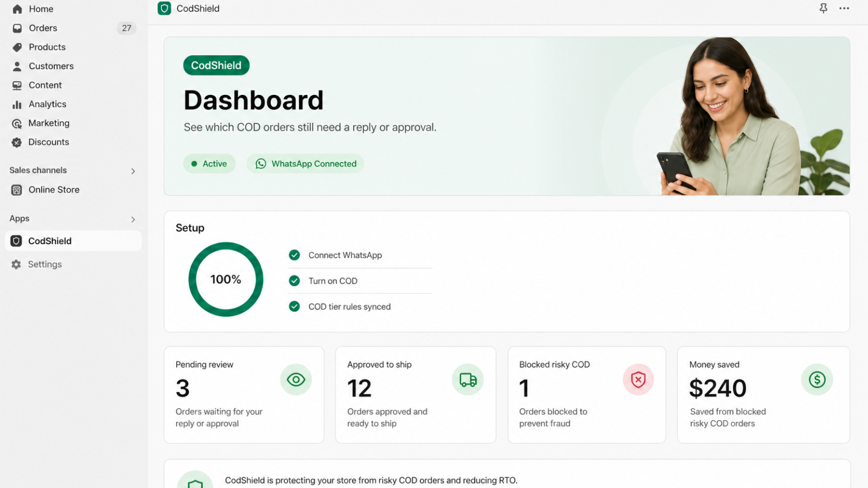Click the Home icon in sidebar

(x=17, y=9)
